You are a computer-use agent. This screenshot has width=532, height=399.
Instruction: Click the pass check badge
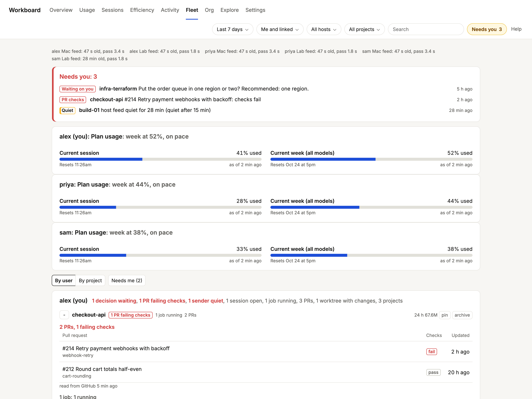pyautogui.click(x=433, y=372)
